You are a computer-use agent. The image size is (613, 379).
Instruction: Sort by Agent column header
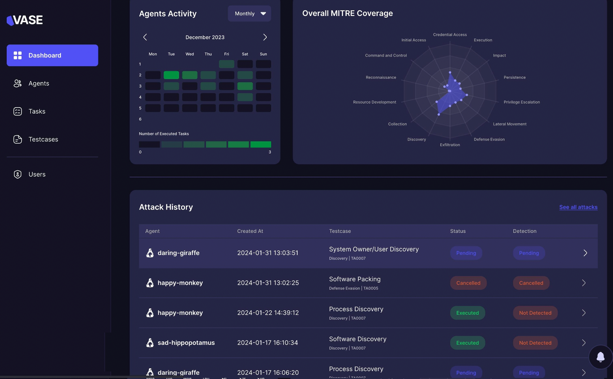point(152,231)
